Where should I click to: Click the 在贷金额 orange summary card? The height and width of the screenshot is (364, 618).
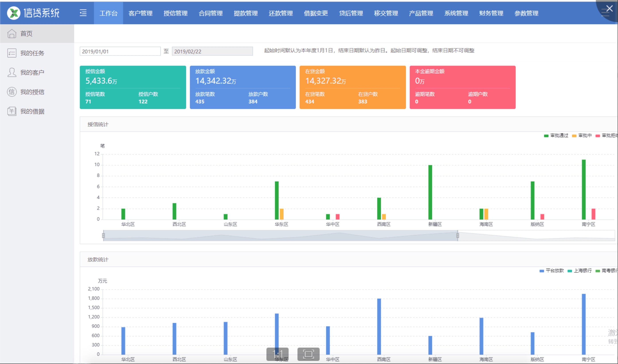pos(353,87)
